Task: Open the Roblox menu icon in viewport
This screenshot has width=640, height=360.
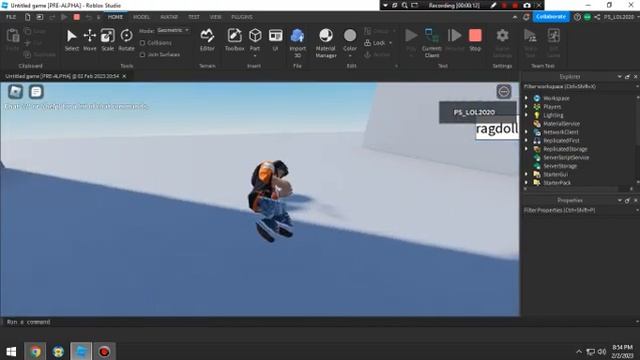Action: click(x=16, y=91)
